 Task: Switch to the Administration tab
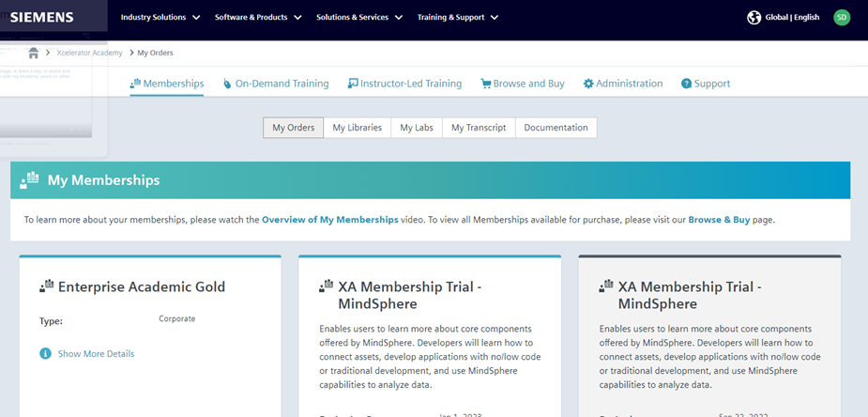point(623,84)
